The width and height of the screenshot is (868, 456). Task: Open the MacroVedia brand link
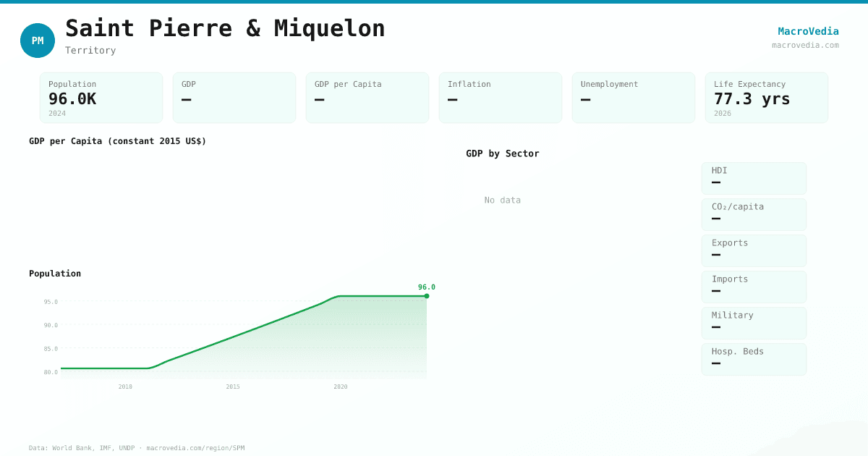click(x=808, y=31)
